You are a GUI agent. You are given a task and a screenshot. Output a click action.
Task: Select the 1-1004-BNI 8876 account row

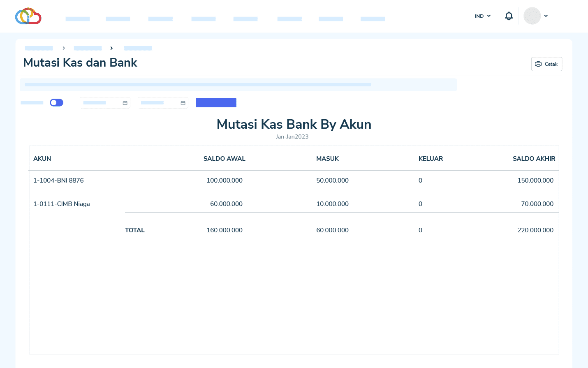58,181
